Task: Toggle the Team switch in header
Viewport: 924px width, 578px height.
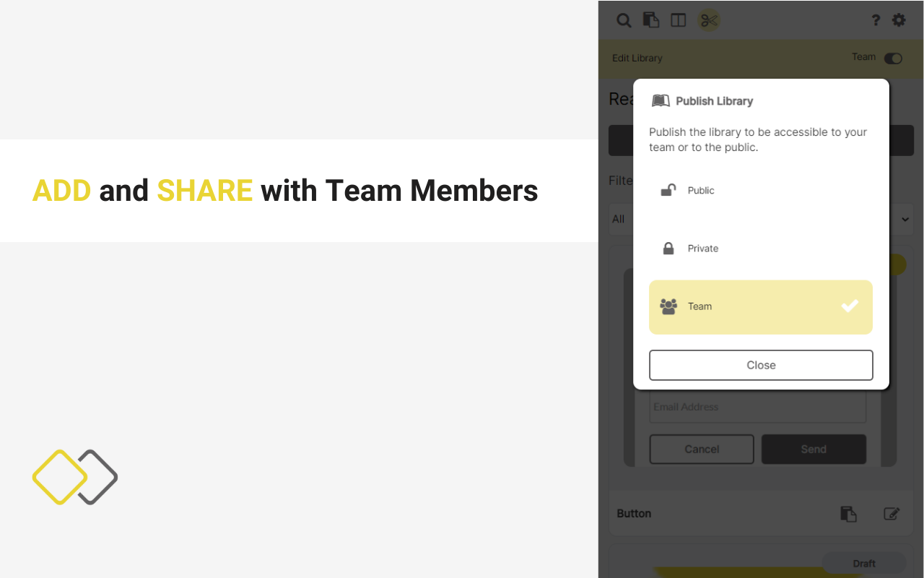Action: tap(893, 59)
